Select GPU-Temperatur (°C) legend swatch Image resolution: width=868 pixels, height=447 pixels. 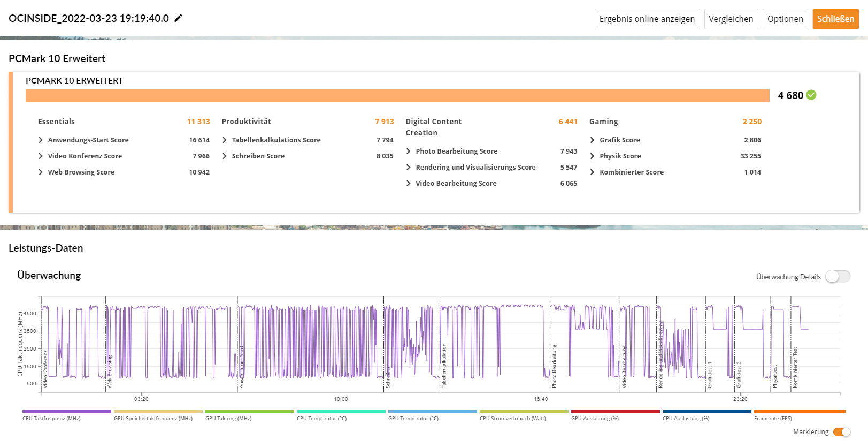[x=433, y=412]
